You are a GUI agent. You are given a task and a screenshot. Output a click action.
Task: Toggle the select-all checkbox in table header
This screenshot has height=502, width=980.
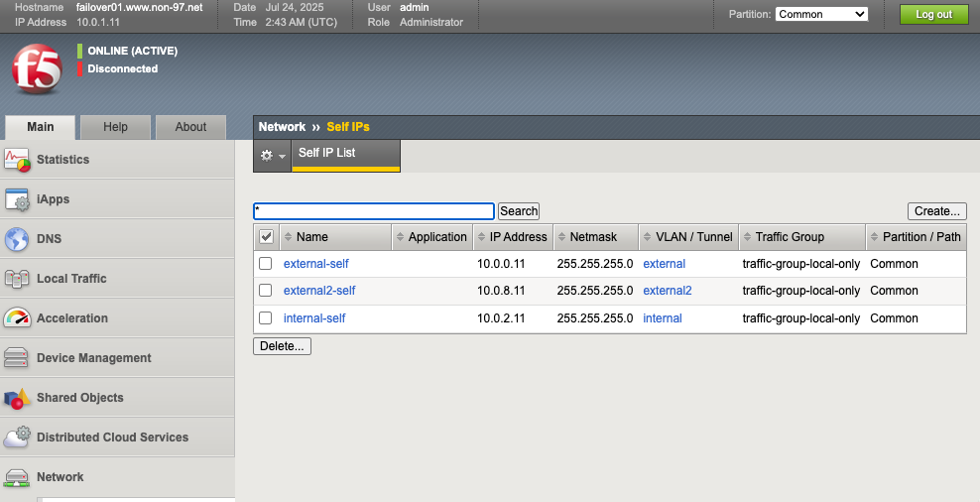click(x=266, y=237)
